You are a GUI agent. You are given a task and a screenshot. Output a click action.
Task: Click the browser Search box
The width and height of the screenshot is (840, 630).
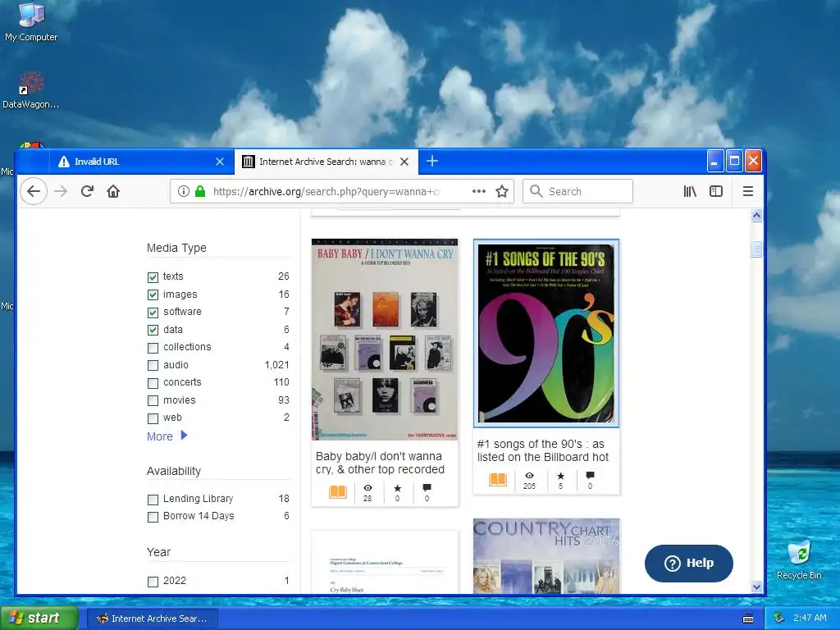click(x=577, y=191)
